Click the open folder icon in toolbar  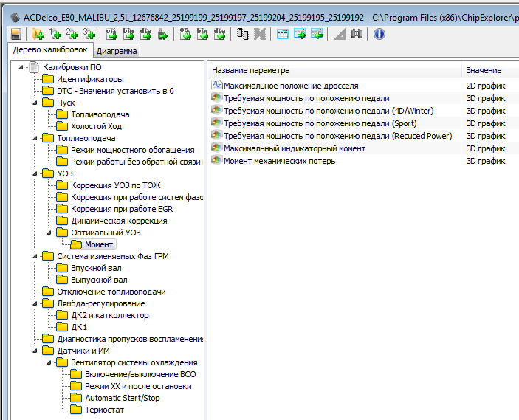pyautogui.click(x=37, y=34)
